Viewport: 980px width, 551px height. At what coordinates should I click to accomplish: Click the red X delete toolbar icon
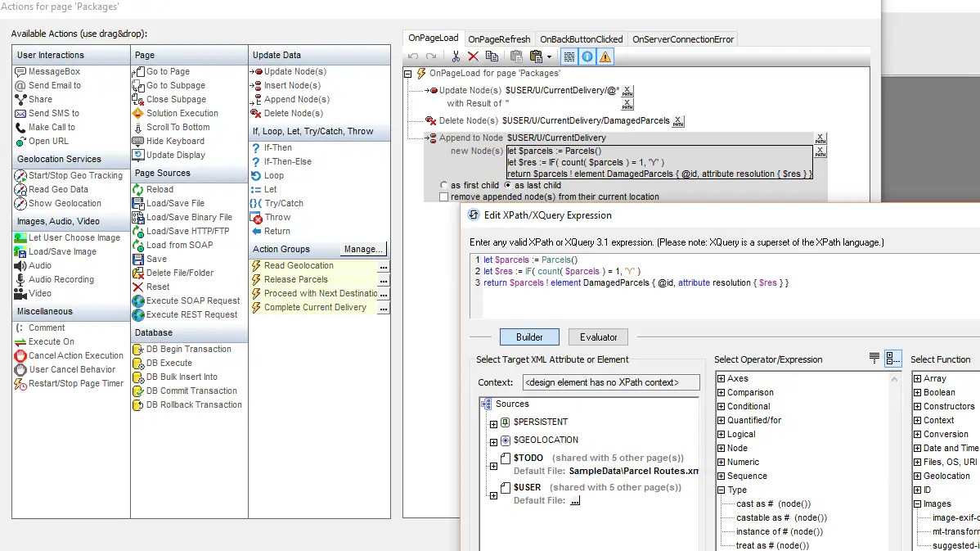point(473,57)
